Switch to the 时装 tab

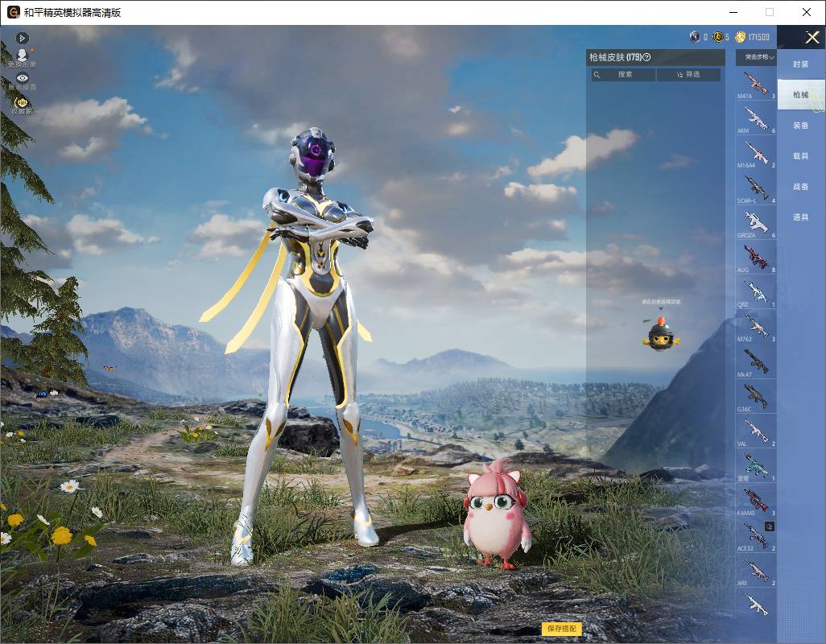pos(801,64)
